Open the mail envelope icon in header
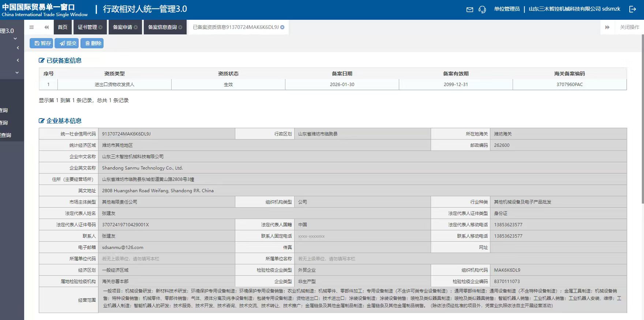 click(470, 10)
